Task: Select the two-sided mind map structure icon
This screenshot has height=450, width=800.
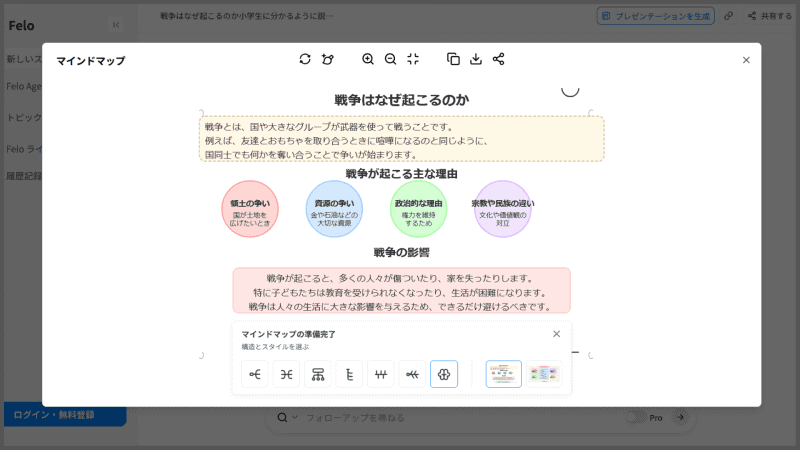Action: (x=286, y=374)
